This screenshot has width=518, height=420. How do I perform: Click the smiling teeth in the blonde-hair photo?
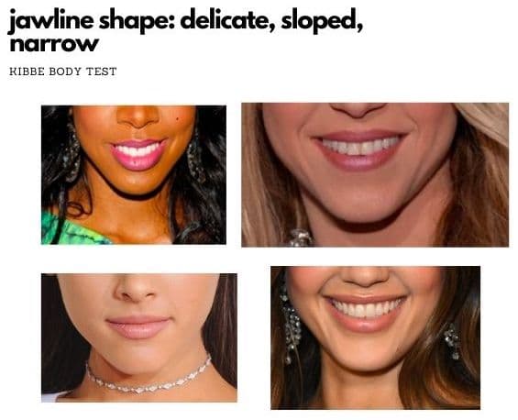[x=360, y=146]
